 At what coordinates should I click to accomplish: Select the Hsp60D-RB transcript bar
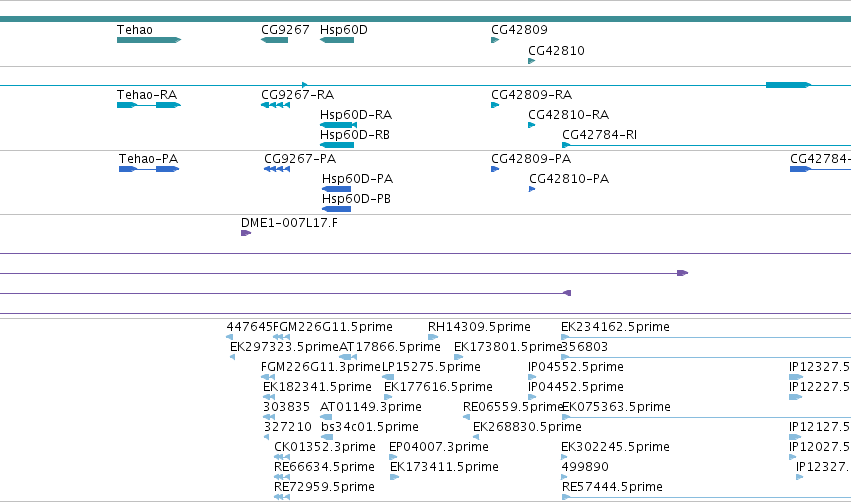[x=336, y=145]
